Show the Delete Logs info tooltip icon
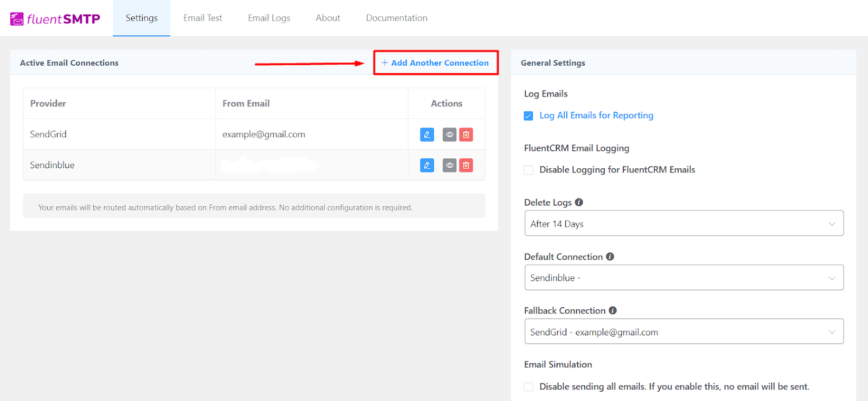The width and height of the screenshot is (868, 401). pos(579,202)
